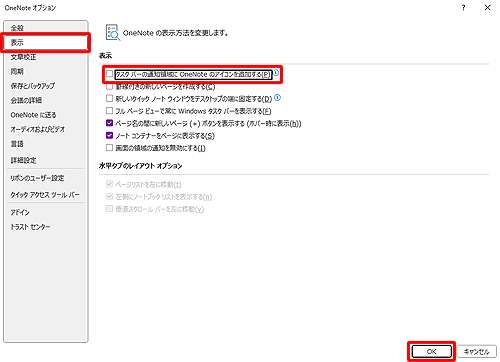Toggle disable screen clipping notifications checkbox
The image size is (500, 362).
(109, 147)
